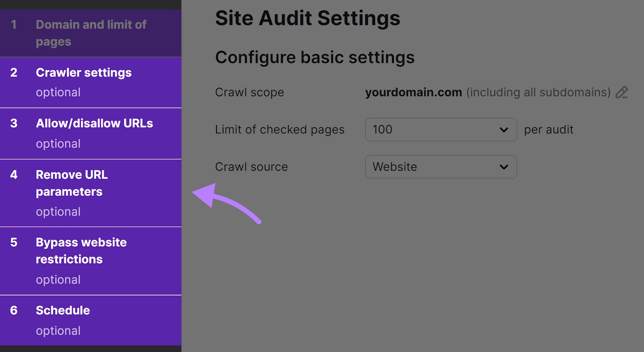Click the chevron in the page limit dropdown
The image size is (644, 352).
coord(504,130)
